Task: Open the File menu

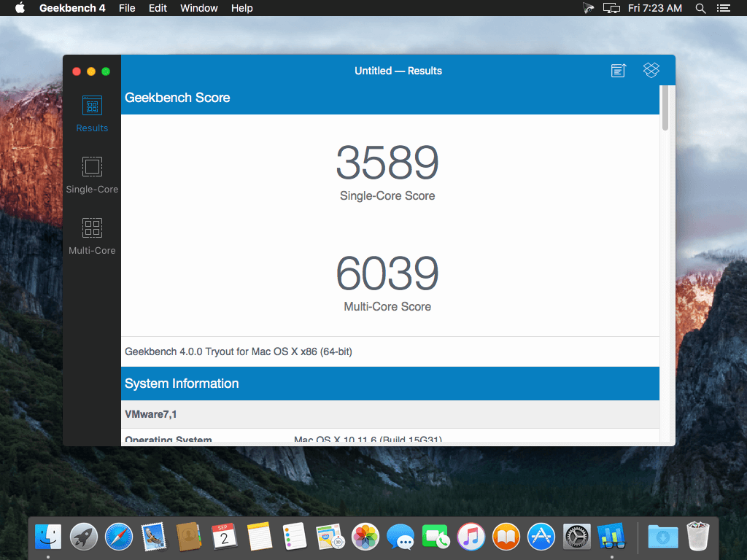Action: (127, 8)
